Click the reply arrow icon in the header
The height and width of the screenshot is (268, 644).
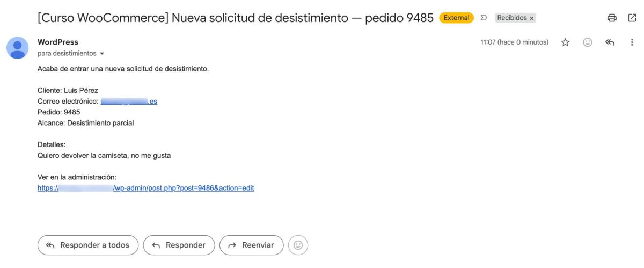(x=610, y=42)
